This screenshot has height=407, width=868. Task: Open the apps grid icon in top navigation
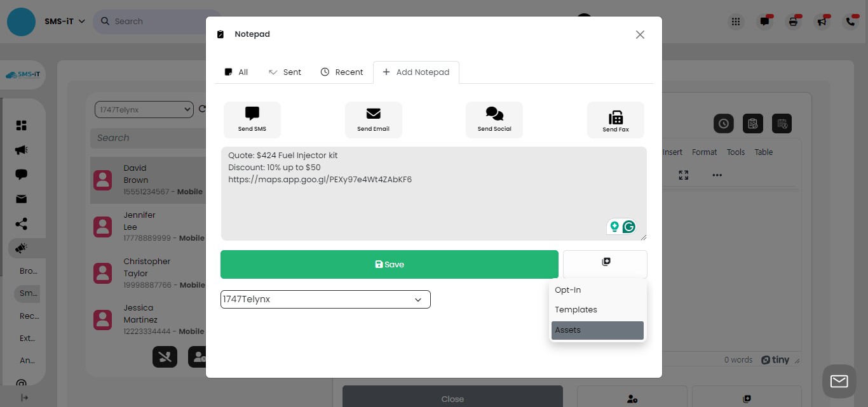pos(735,21)
